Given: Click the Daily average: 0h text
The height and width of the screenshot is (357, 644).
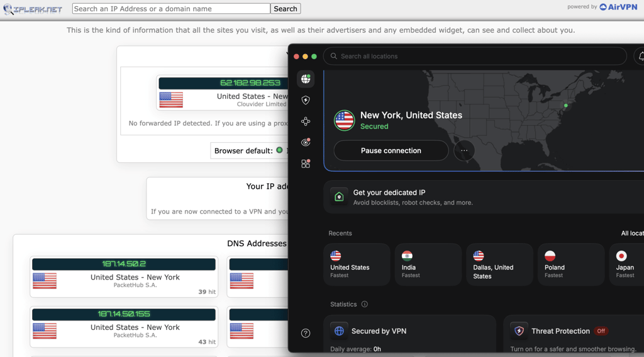Looking at the screenshot, I should click(x=356, y=349).
